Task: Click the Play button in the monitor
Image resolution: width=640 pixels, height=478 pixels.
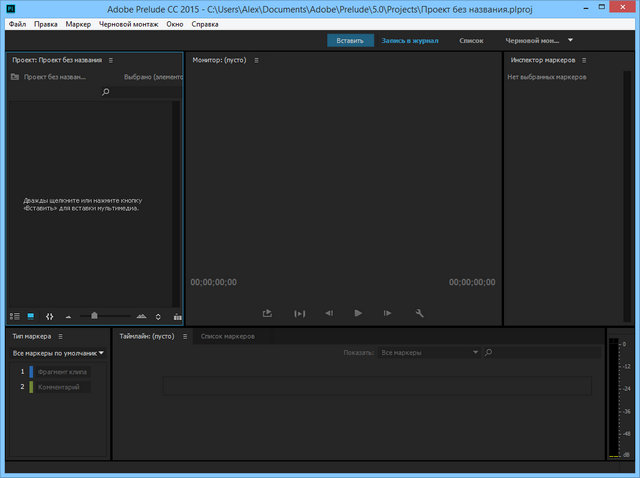Action: 358,313
